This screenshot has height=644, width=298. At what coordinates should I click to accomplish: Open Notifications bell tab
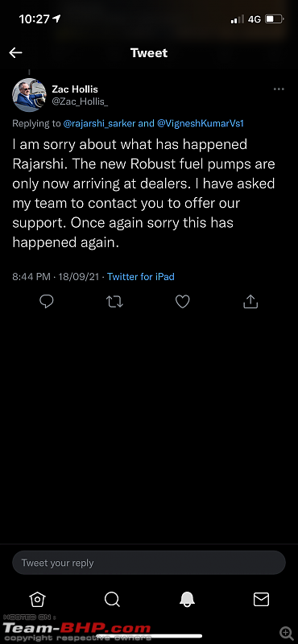click(187, 599)
